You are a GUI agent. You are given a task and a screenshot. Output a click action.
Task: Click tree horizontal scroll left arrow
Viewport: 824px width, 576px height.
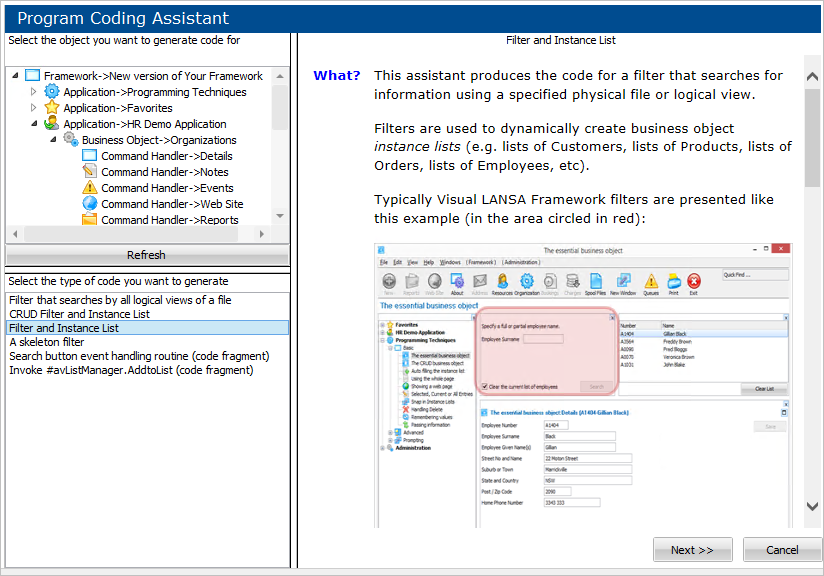[x=15, y=234]
